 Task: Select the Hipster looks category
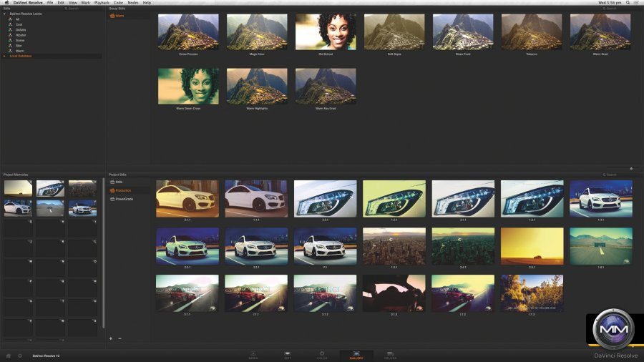[x=21, y=34]
